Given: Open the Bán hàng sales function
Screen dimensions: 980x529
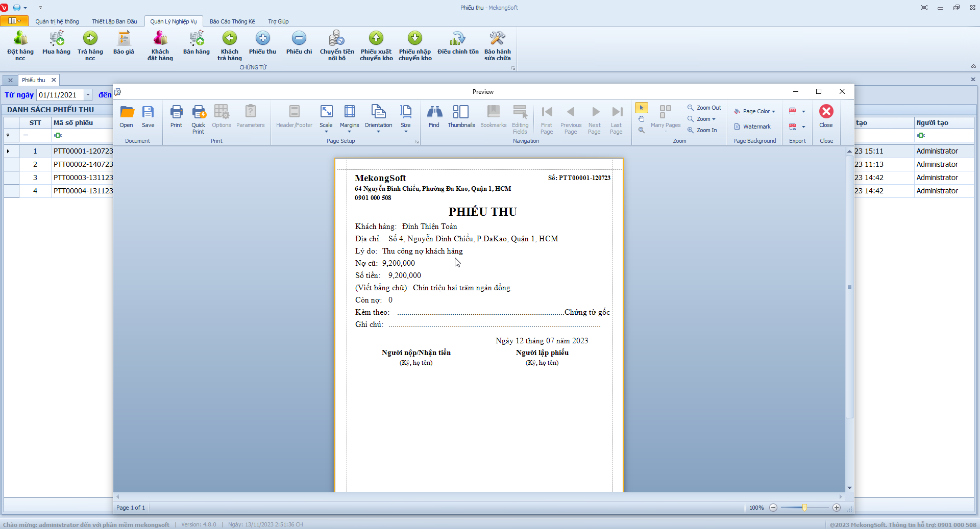Looking at the screenshot, I should (x=197, y=43).
